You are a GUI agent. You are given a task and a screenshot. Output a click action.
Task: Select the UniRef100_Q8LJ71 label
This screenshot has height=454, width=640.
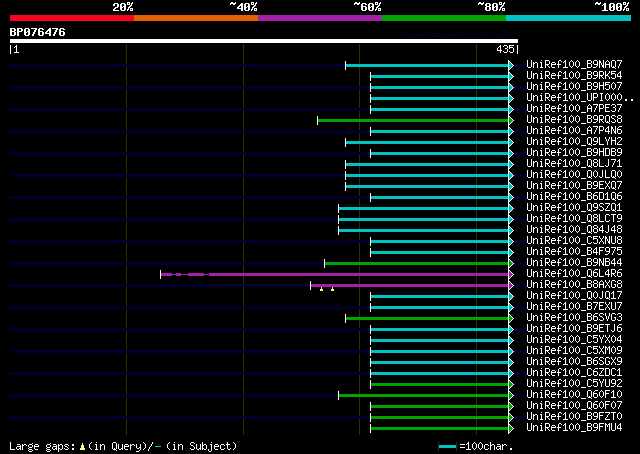point(574,163)
